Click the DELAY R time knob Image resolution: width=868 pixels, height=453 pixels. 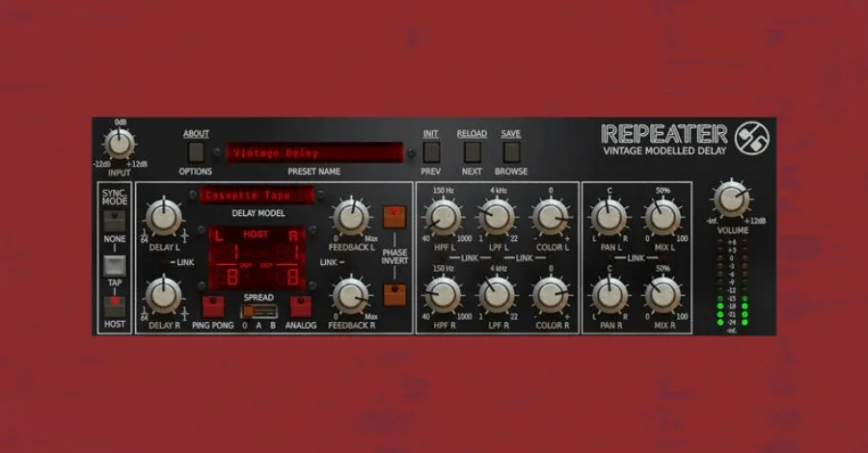(164, 296)
